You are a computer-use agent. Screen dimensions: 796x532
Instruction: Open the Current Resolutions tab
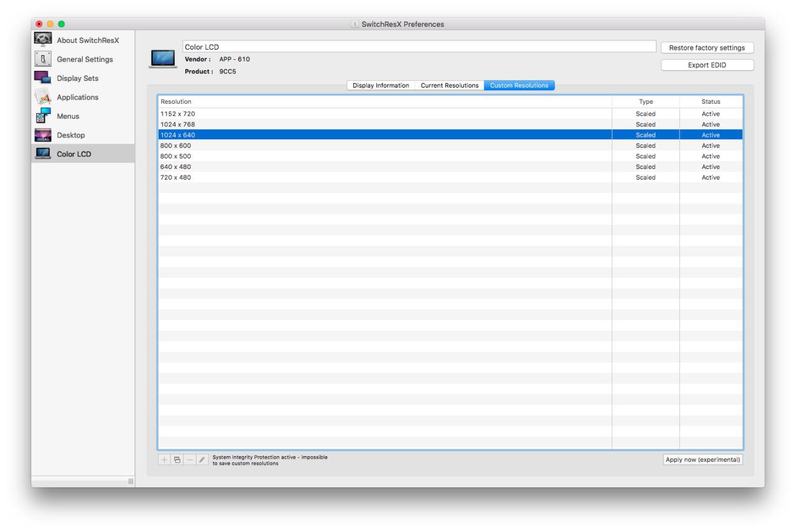click(x=450, y=85)
